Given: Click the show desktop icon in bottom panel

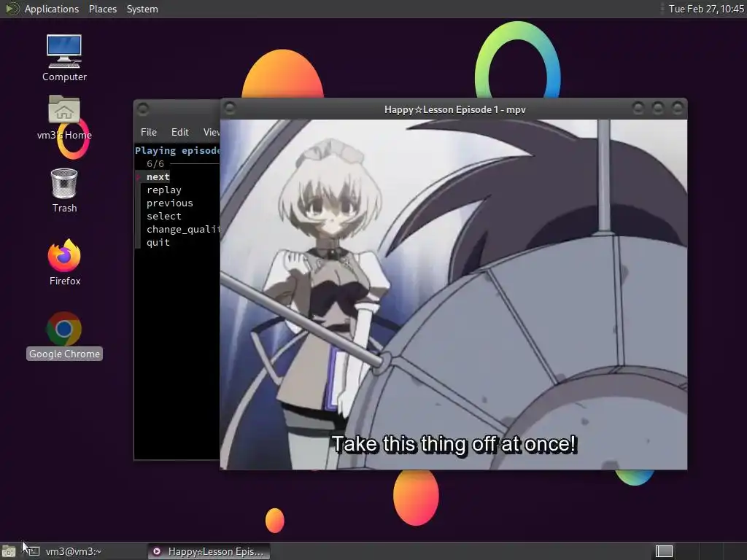Looking at the screenshot, I should (9, 551).
